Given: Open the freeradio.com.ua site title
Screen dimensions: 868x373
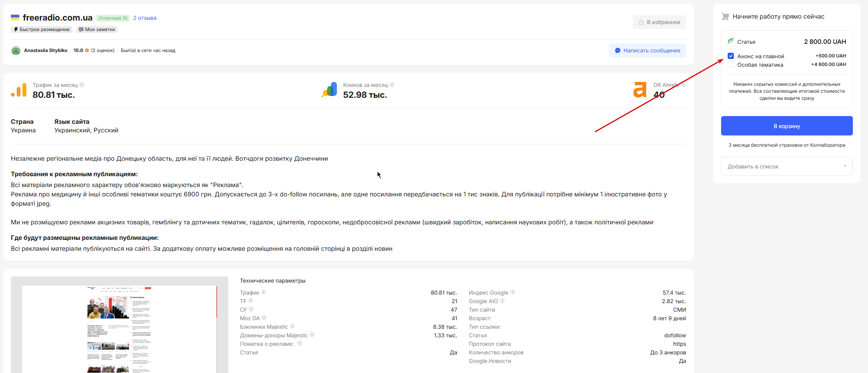Looking at the screenshot, I should point(57,17).
